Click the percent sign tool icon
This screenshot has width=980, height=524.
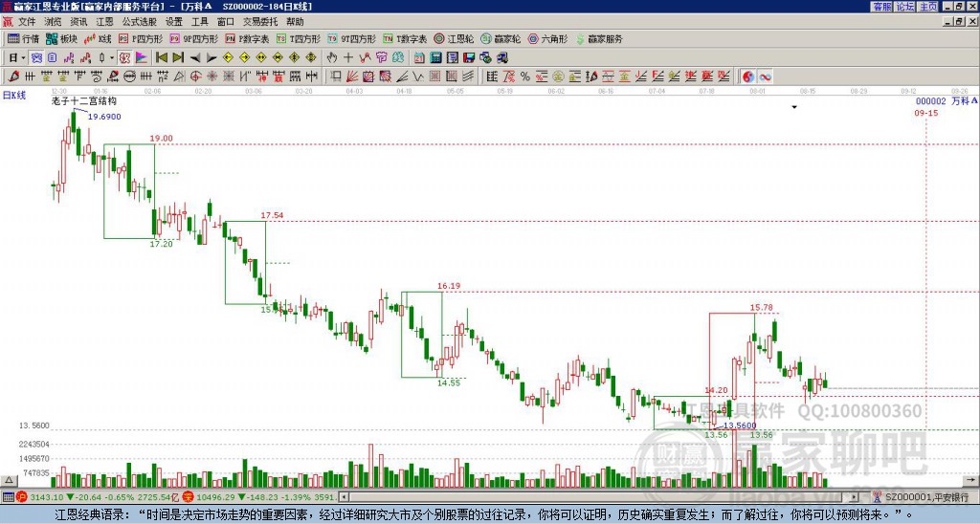[x=525, y=76]
